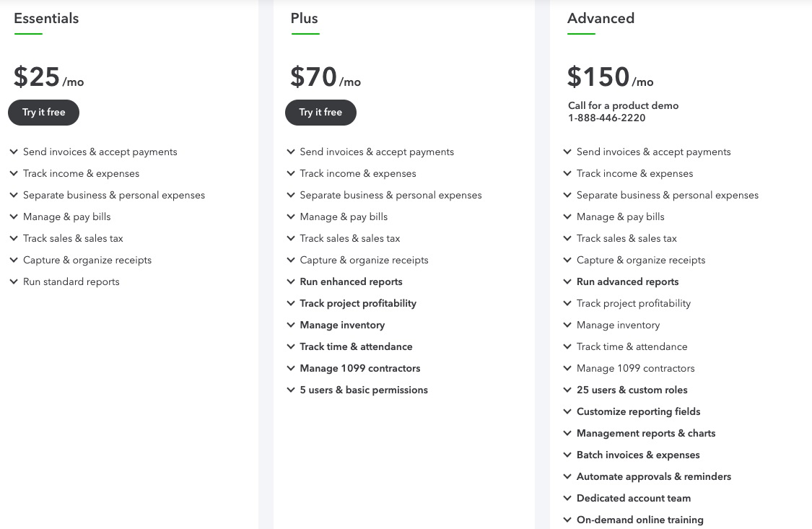This screenshot has height=529, width=812.
Task: Click Advanced 'Customize reporting fields' text
Action: [638, 412]
